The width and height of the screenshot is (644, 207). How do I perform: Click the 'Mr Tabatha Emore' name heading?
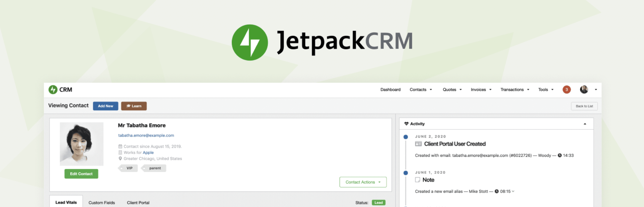click(142, 126)
